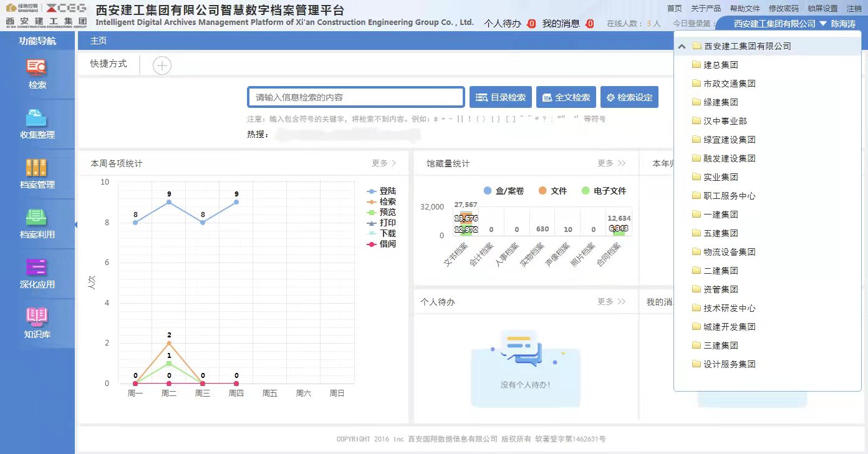
Task: Toggle 盒/案卷 blue legend swatch
Action: pyautogui.click(x=488, y=191)
